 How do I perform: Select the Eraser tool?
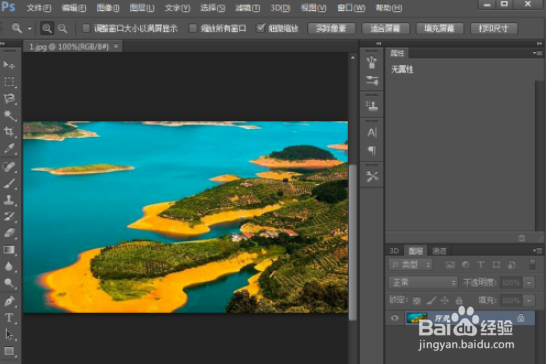click(9, 233)
